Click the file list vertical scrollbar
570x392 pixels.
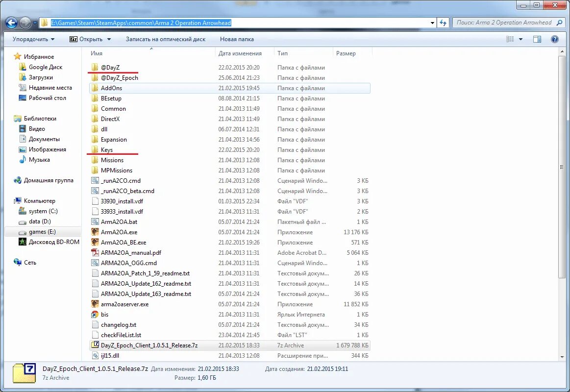562,167
